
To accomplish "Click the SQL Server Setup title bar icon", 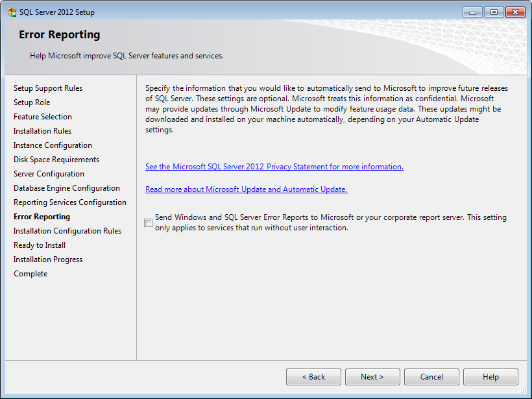I will pos(12,12).
